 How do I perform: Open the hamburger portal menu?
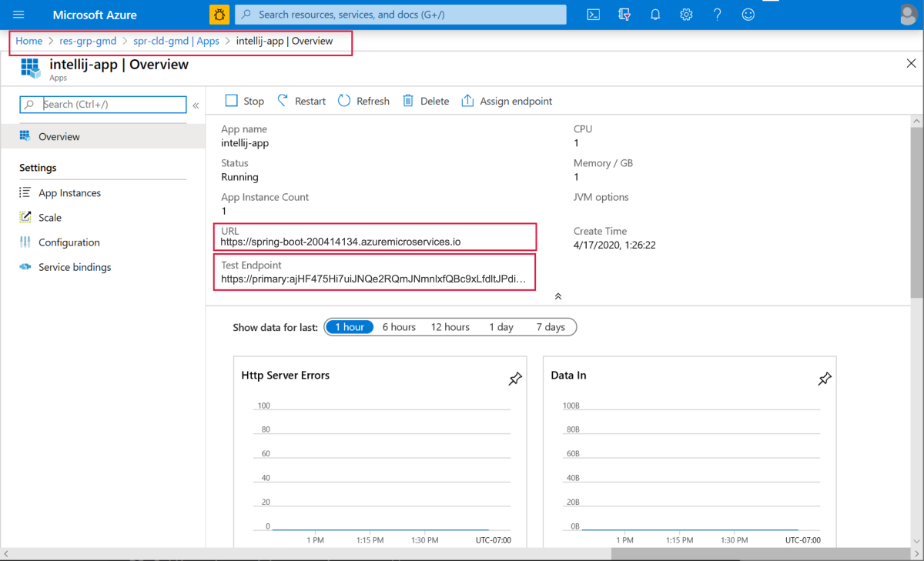[19, 15]
